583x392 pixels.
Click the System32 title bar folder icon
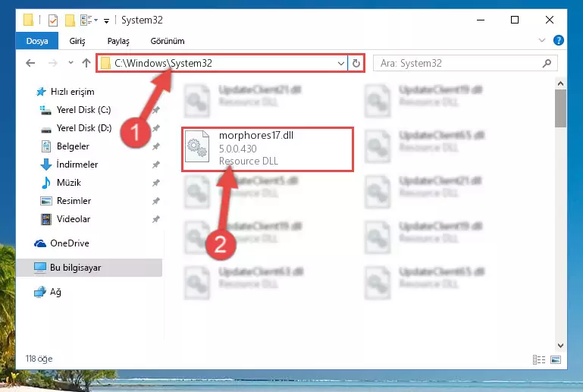[x=28, y=20]
